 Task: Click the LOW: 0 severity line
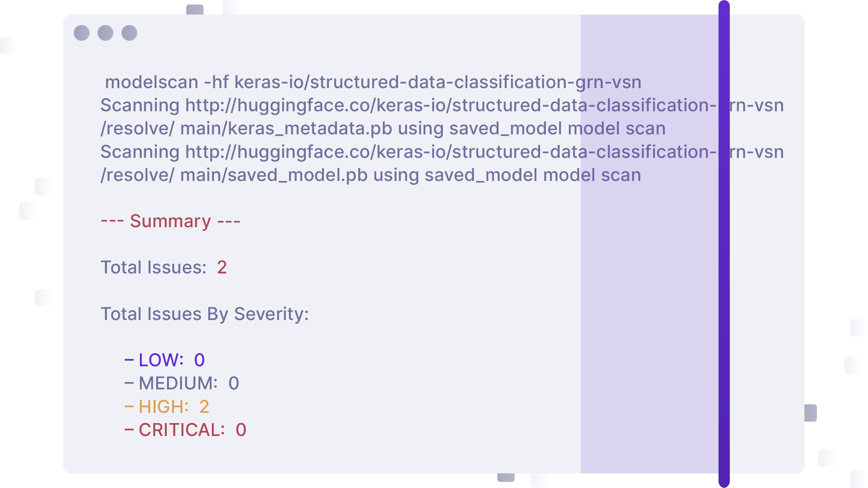click(x=165, y=360)
